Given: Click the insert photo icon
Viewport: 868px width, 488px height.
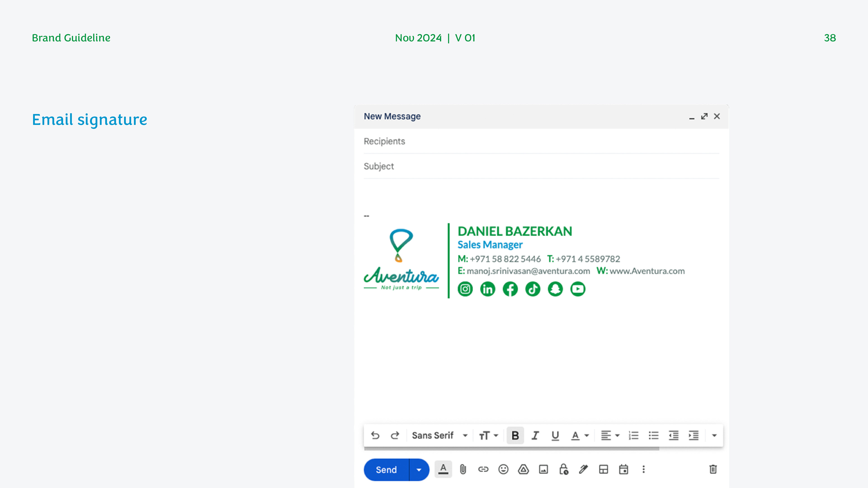Looking at the screenshot, I should [x=543, y=469].
